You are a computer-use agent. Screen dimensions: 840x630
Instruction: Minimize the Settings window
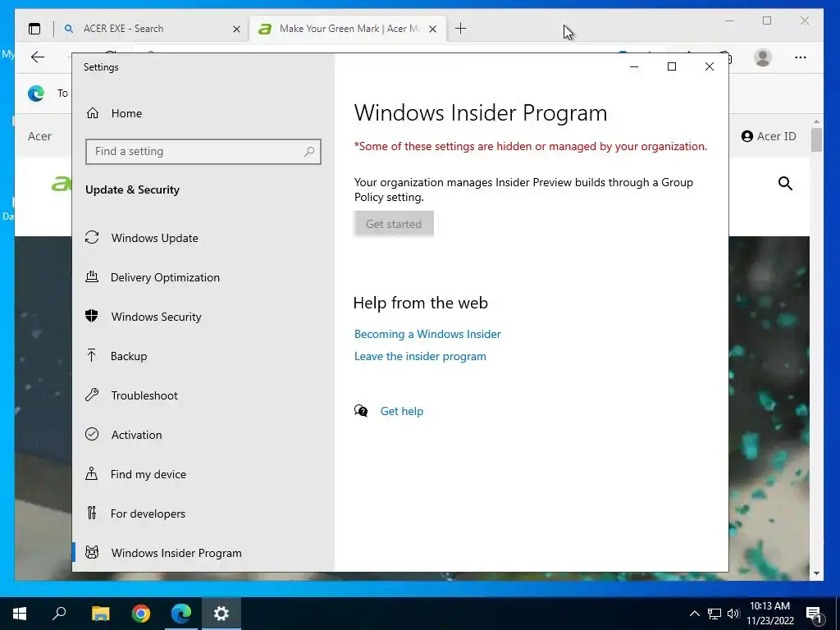pyautogui.click(x=634, y=66)
